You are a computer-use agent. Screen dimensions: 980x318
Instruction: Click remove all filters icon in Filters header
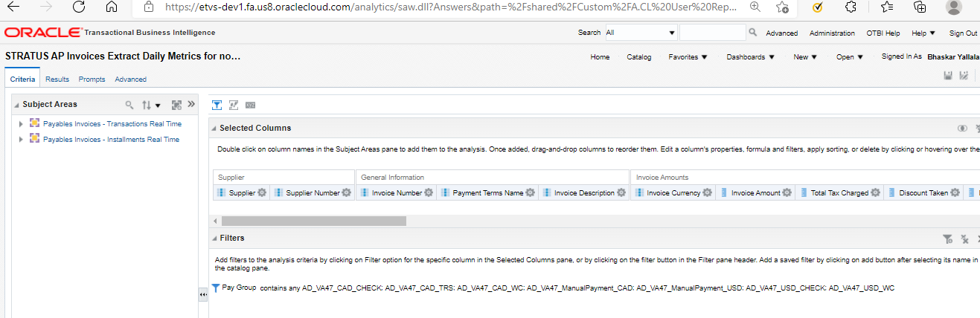[964, 238]
